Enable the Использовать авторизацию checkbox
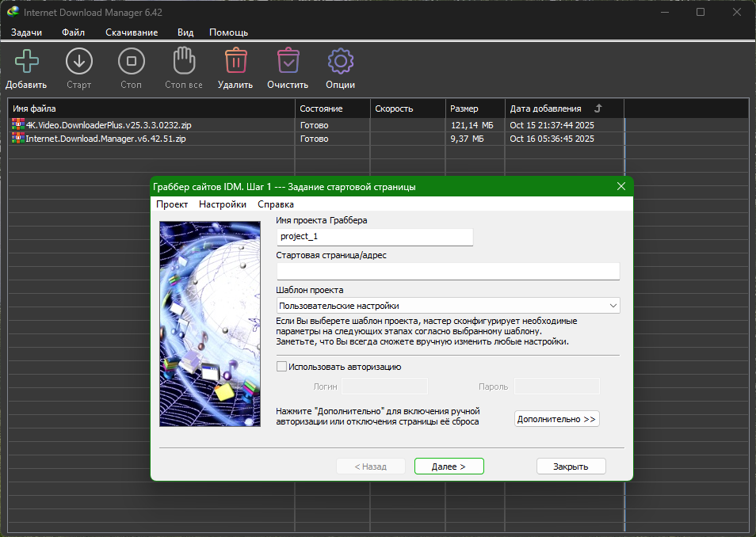756x537 pixels. 281,367
